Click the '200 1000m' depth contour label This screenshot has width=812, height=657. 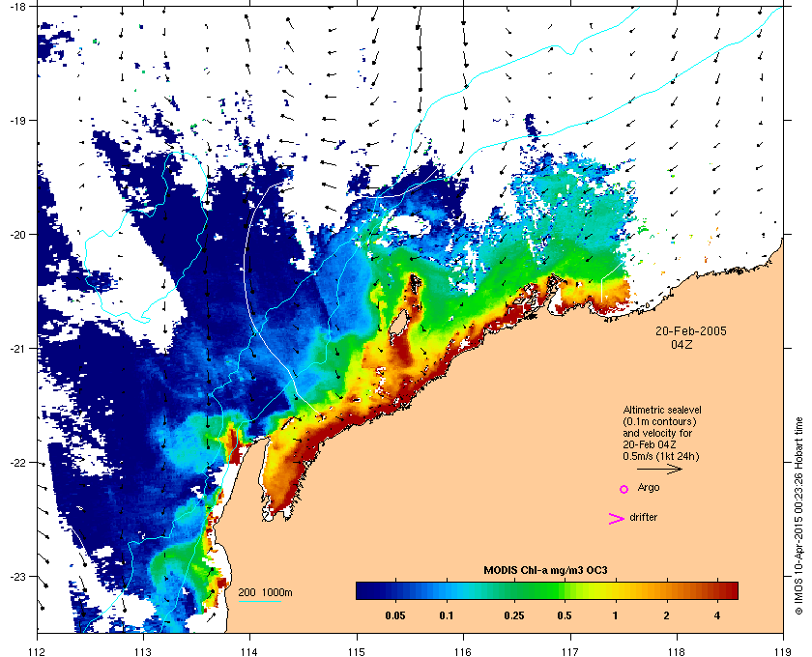click(x=265, y=593)
